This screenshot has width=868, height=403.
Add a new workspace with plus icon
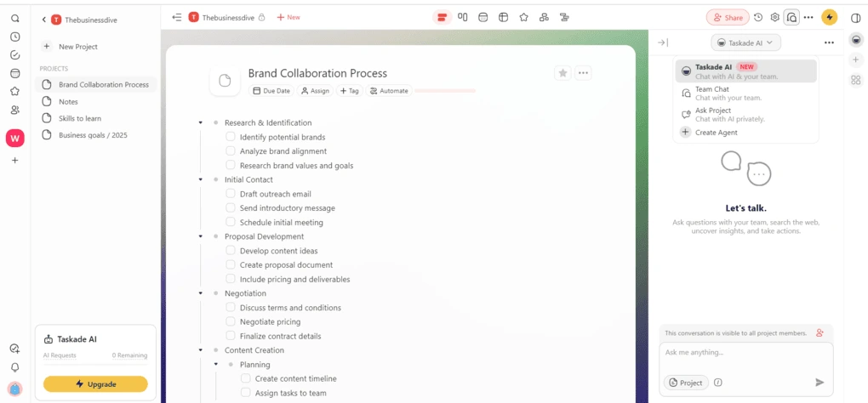click(15, 161)
